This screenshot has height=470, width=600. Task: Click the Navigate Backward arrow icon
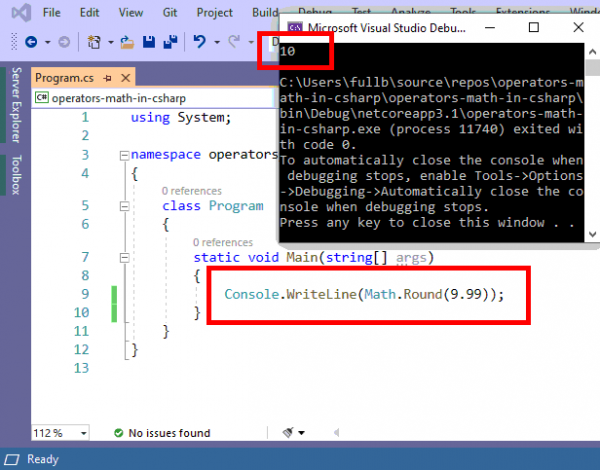pyautogui.click(x=30, y=42)
